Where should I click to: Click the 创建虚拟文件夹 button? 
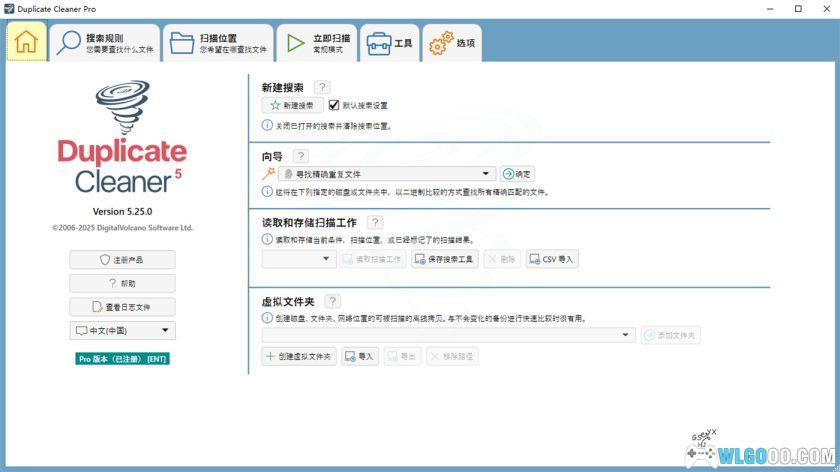pos(299,356)
